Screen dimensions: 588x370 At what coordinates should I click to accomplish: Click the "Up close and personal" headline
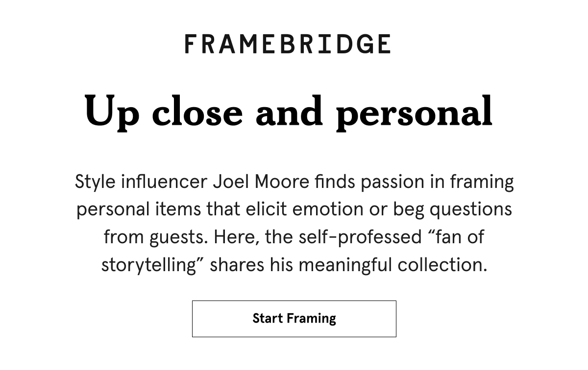[288, 113]
